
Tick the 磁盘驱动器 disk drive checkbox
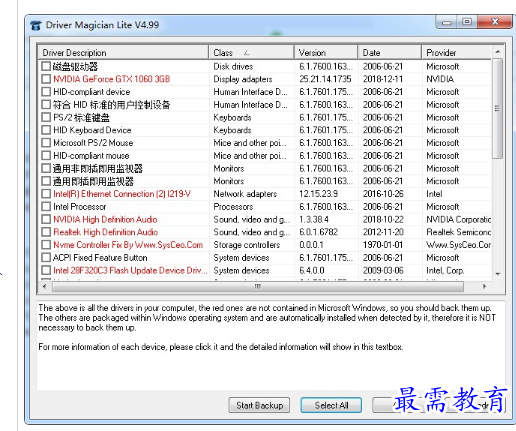46,66
